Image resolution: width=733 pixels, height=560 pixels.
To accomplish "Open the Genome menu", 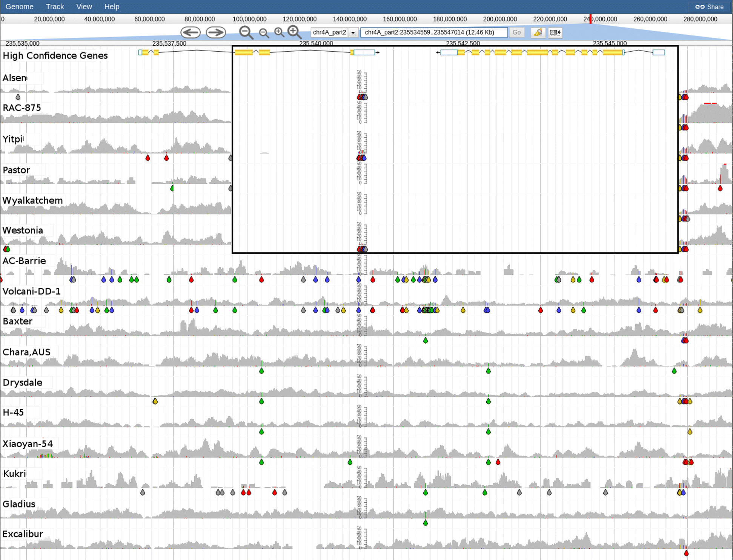I will click(20, 7).
